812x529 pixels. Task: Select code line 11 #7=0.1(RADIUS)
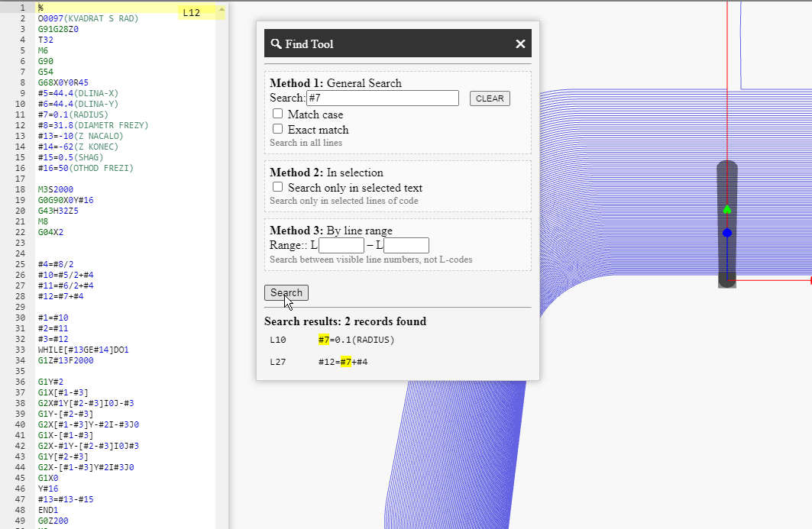tap(73, 115)
